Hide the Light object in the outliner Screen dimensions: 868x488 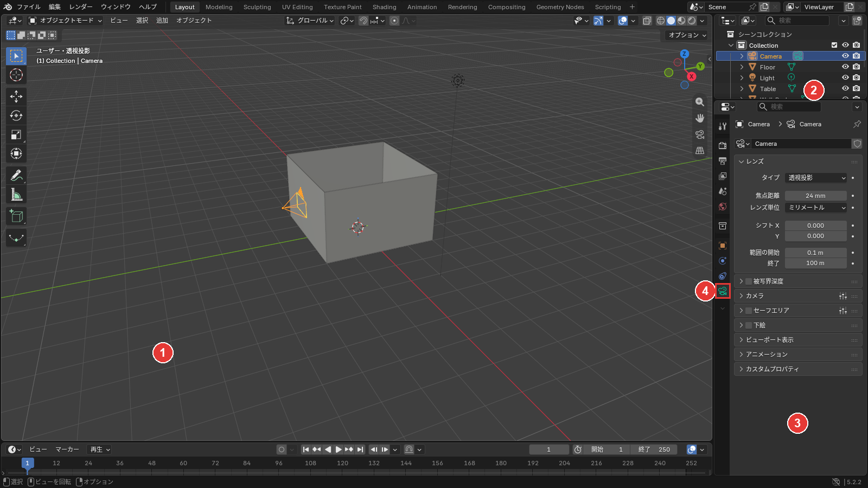click(x=845, y=78)
